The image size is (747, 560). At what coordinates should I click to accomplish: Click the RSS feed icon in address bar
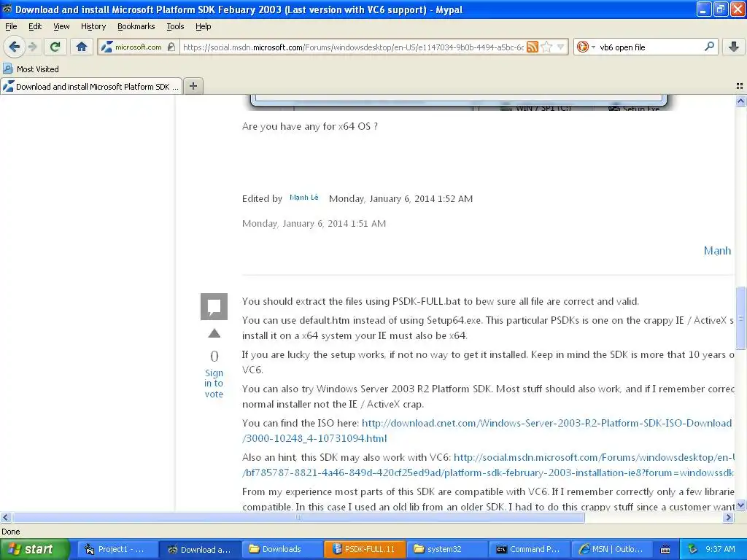coord(533,47)
